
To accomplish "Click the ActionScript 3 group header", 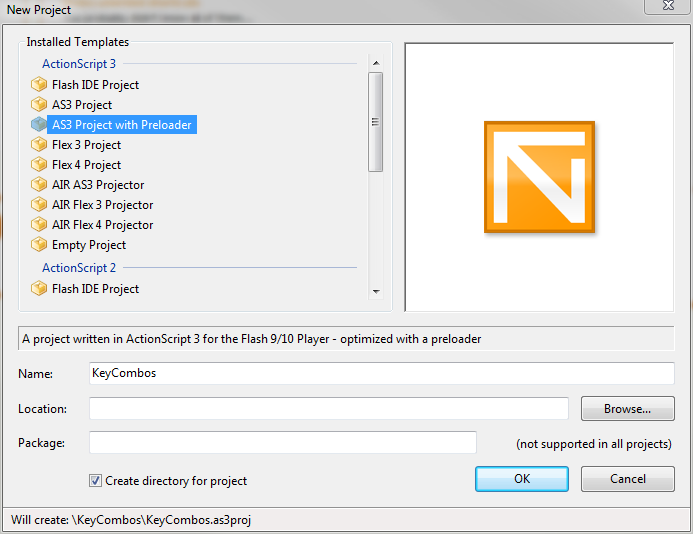I will point(79,64).
